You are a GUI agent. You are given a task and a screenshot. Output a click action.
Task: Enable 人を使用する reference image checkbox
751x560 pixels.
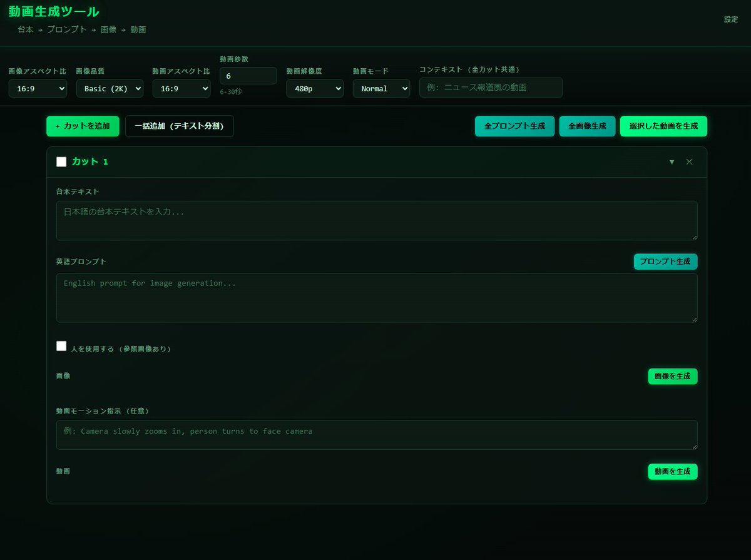point(61,346)
